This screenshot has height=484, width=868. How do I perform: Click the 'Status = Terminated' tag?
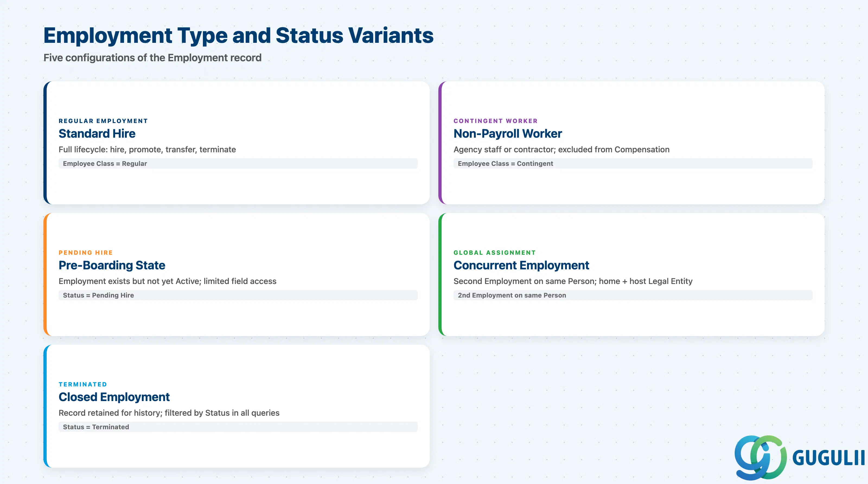point(238,427)
